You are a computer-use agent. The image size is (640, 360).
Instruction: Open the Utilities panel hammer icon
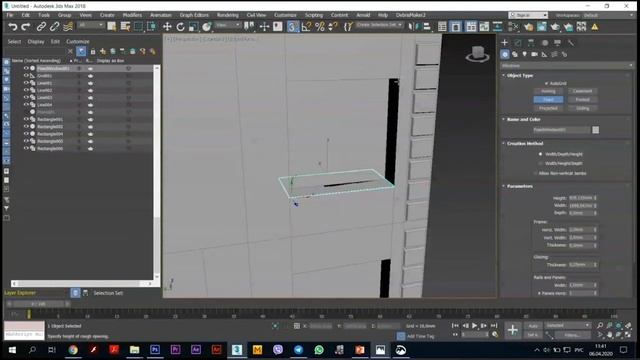coord(571,42)
